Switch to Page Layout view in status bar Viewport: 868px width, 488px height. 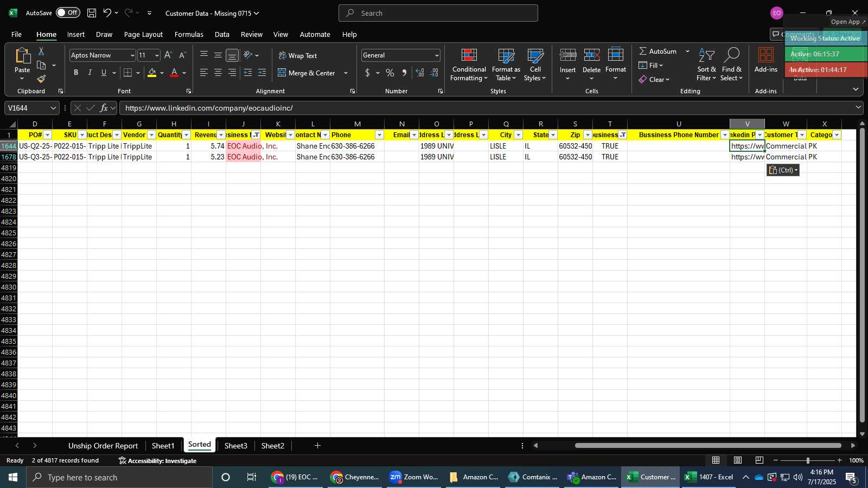[x=738, y=460]
